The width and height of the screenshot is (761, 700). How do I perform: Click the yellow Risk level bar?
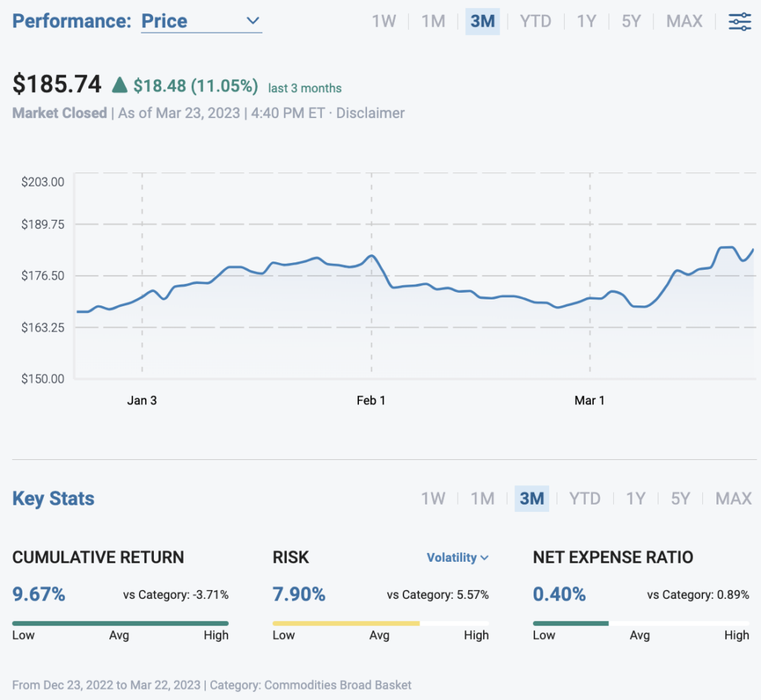(x=346, y=623)
